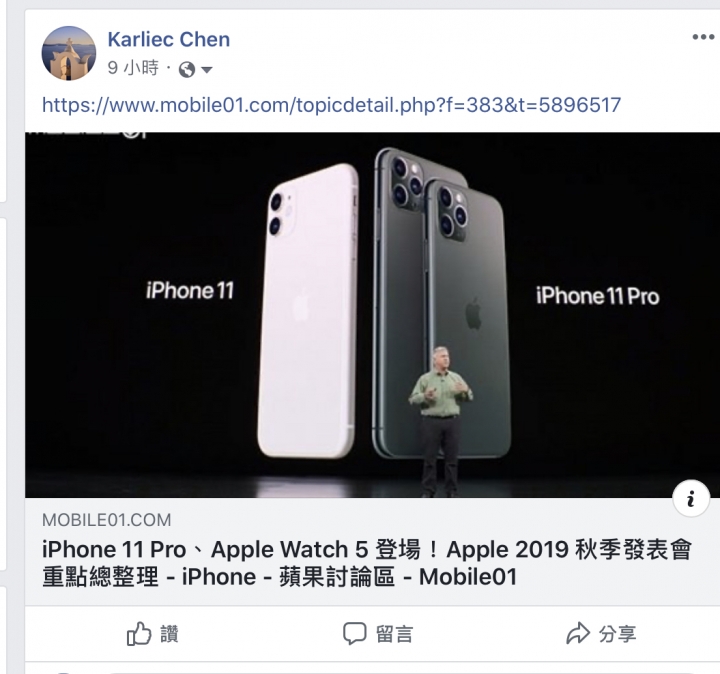Click Karliec Chen's profile picture
The width and height of the screenshot is (720, 674).
pos(69,53)
